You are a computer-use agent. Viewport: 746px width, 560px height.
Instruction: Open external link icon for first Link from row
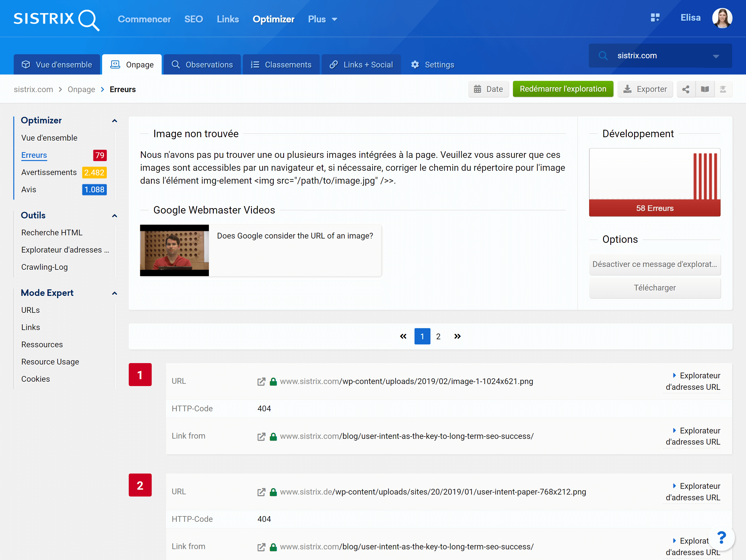261,437
